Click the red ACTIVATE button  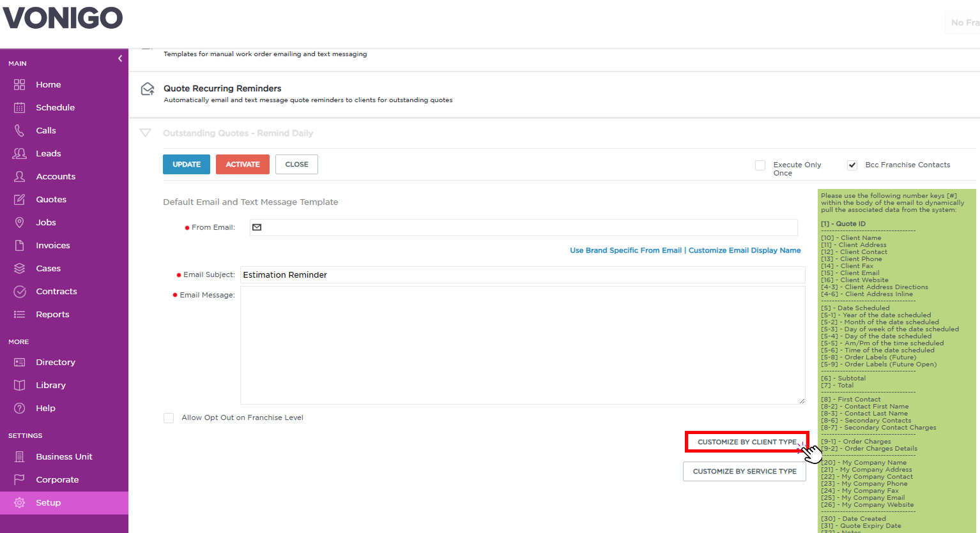(243, 164)
